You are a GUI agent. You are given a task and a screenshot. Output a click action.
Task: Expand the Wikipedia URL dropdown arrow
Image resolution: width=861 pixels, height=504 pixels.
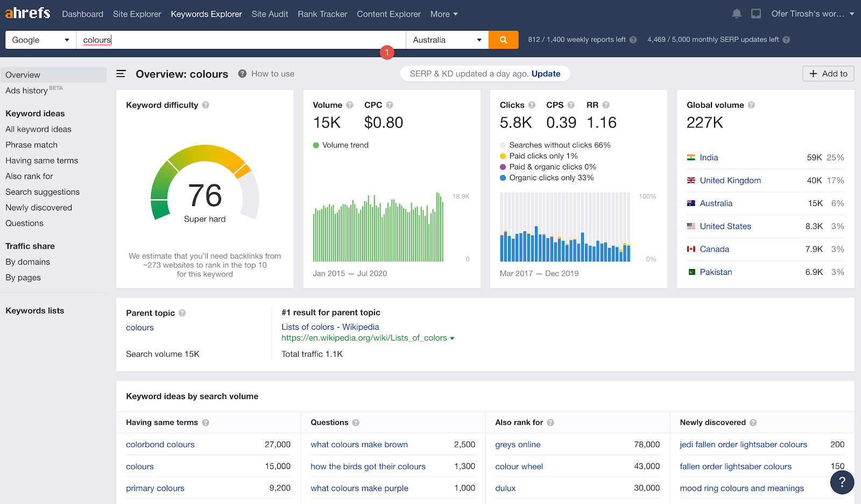pyautogui.click(x=452, y=338)
